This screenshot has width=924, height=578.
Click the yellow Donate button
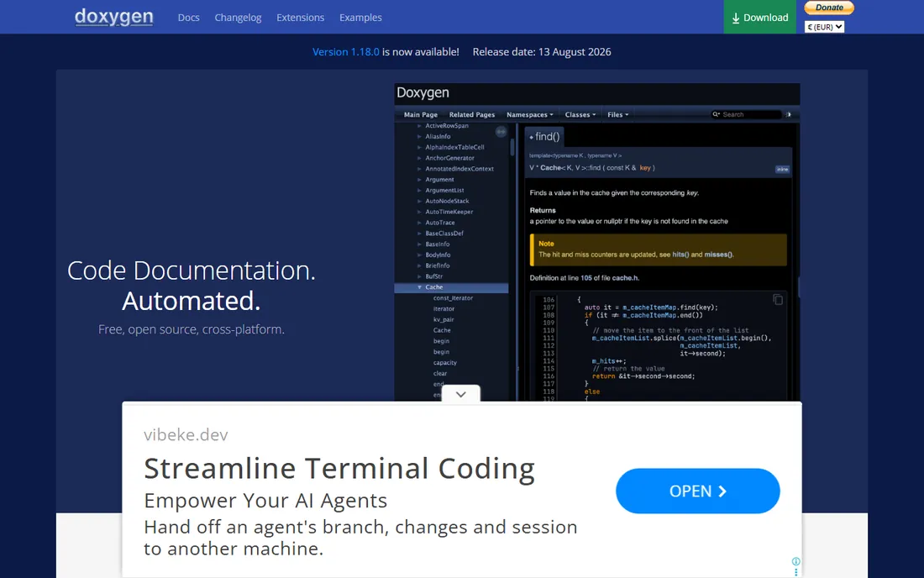click(829, 8)
